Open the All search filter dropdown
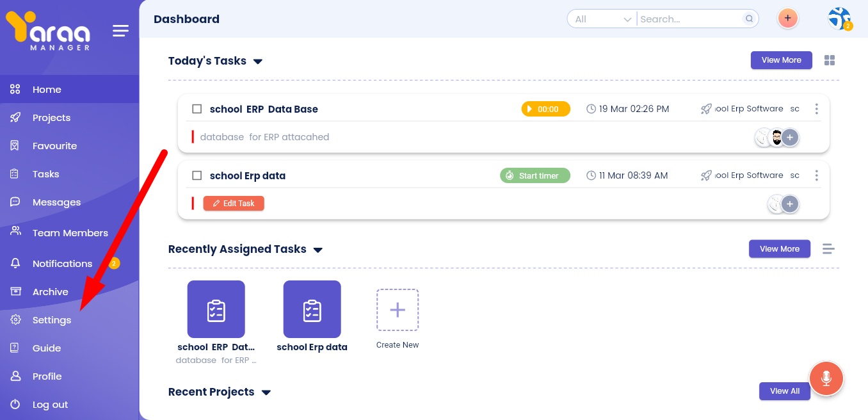 [603, 19]
